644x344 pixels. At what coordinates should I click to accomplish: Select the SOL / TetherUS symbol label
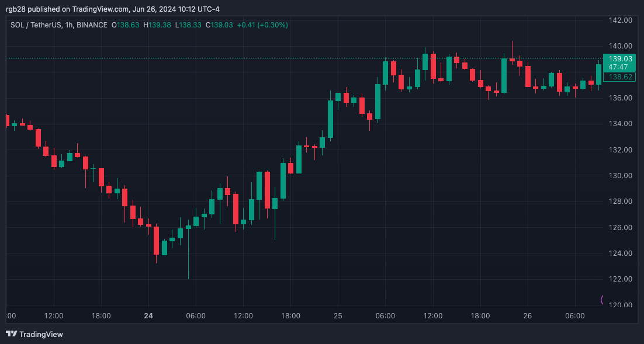point(36,25)
